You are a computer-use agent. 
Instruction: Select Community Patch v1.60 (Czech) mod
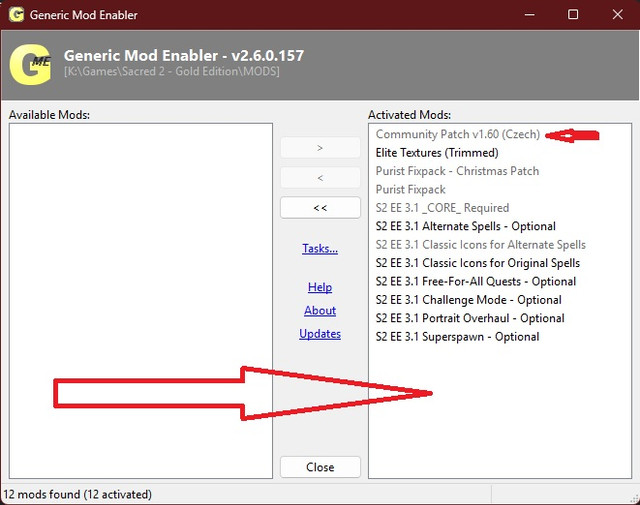tap(458, 134)
